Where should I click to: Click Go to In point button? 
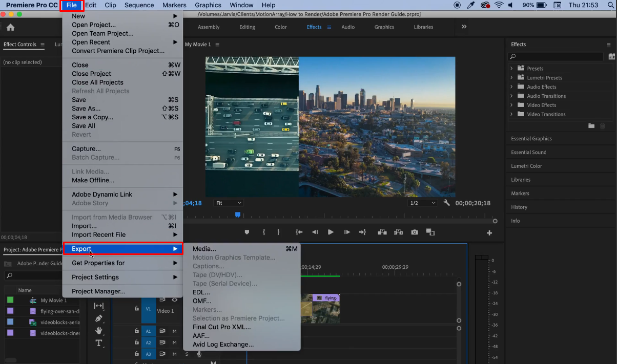point(299,232)
